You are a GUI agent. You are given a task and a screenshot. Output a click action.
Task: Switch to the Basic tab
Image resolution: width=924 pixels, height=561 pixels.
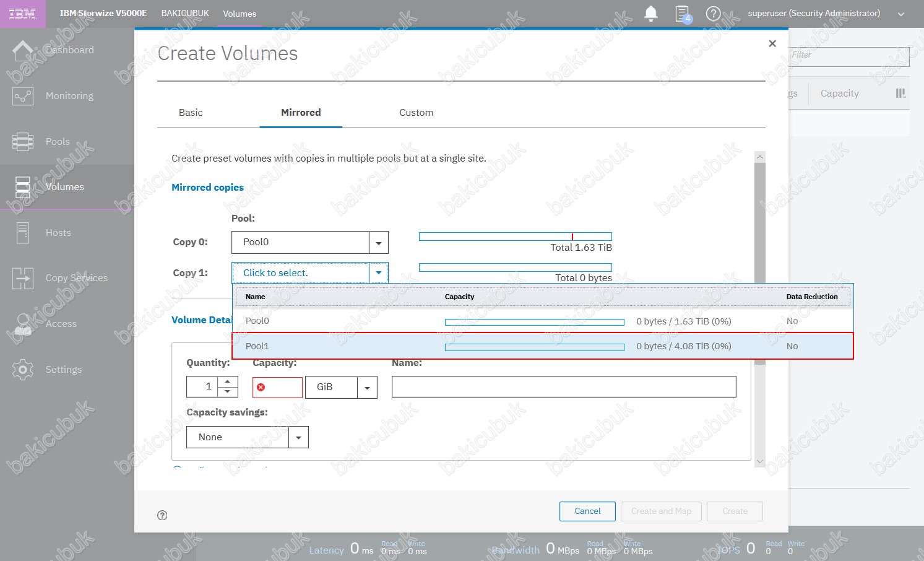[191, 113]
